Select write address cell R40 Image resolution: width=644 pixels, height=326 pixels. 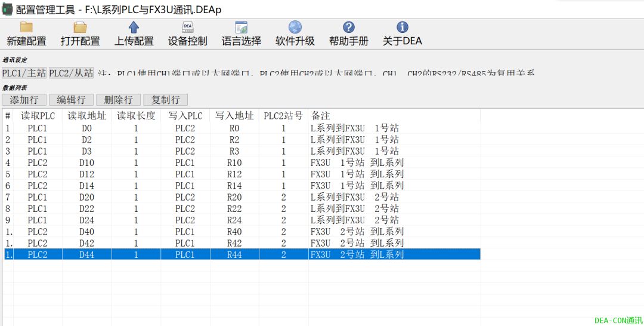234,232
